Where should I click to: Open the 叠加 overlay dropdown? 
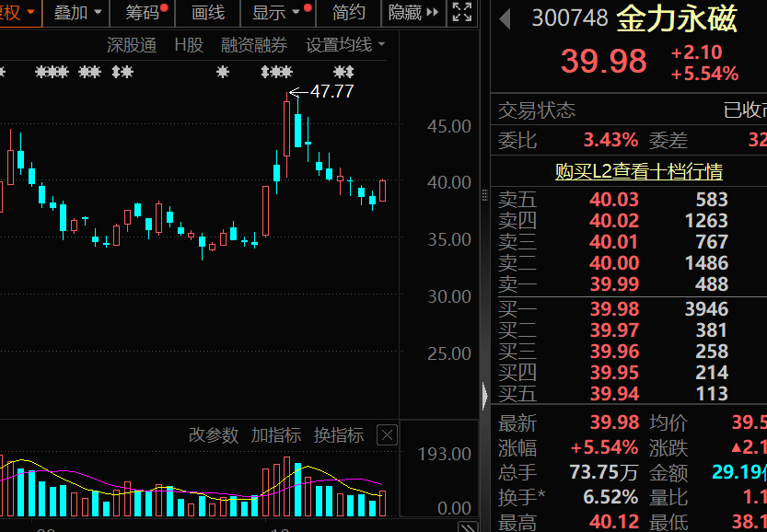click(76, 13)
